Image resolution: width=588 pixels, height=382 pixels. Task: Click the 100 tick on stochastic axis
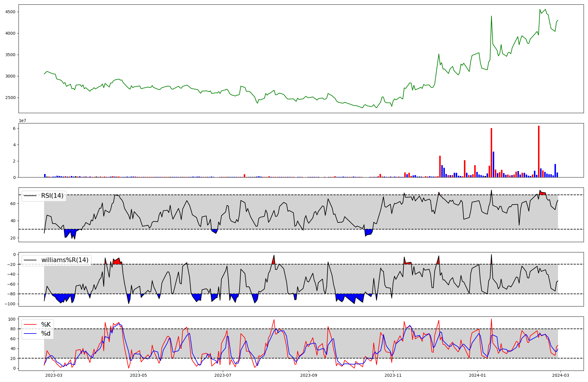pos(12,319)
